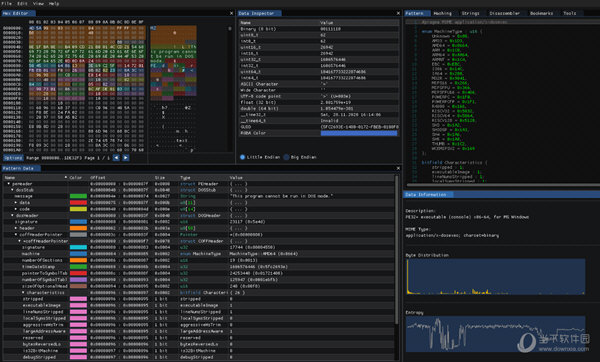Viewport: 600px width, 362px height.
Task: Click brown swatch of sizeOfOptionalHeader row
Action: pos(78,286)
